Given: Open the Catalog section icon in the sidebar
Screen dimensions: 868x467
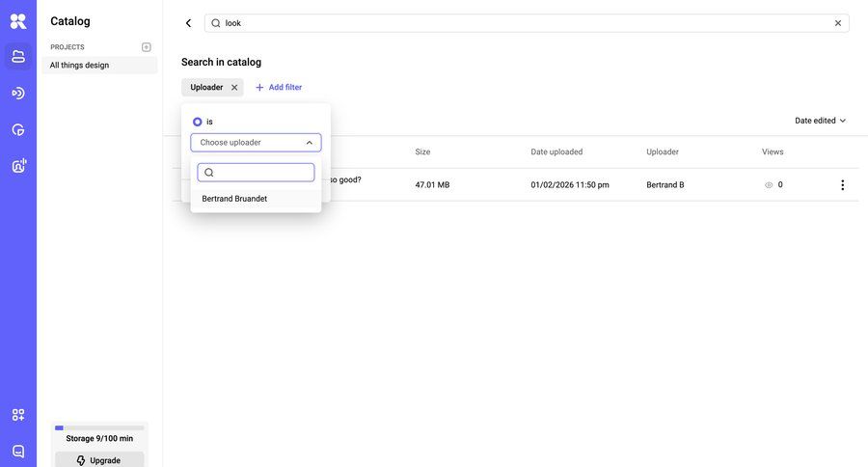Looking at the screenshot, I should (18, 56).
